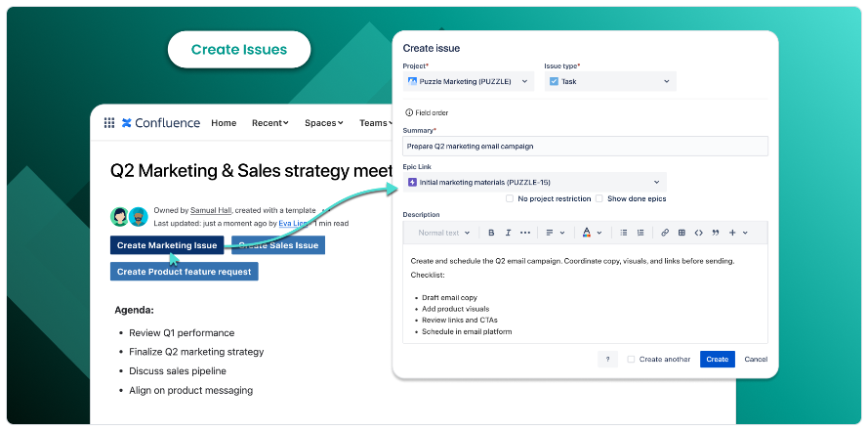
Task: Toggle italic formatting in Description editor
Action: [x=508, y=233]
